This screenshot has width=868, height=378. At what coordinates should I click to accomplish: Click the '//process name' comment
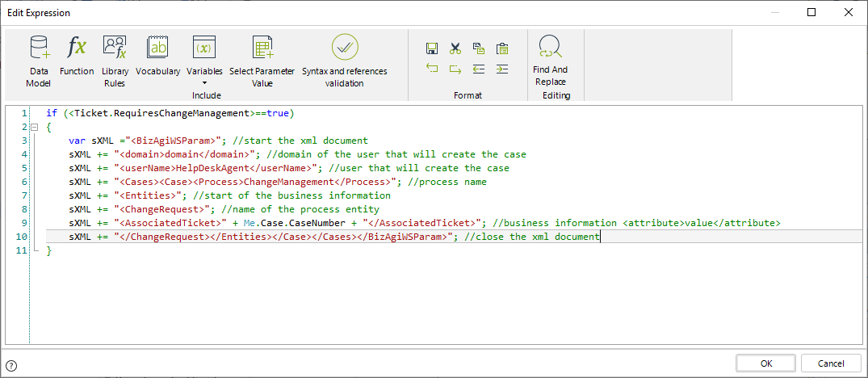pyautogui.click(x=448, y=182)
